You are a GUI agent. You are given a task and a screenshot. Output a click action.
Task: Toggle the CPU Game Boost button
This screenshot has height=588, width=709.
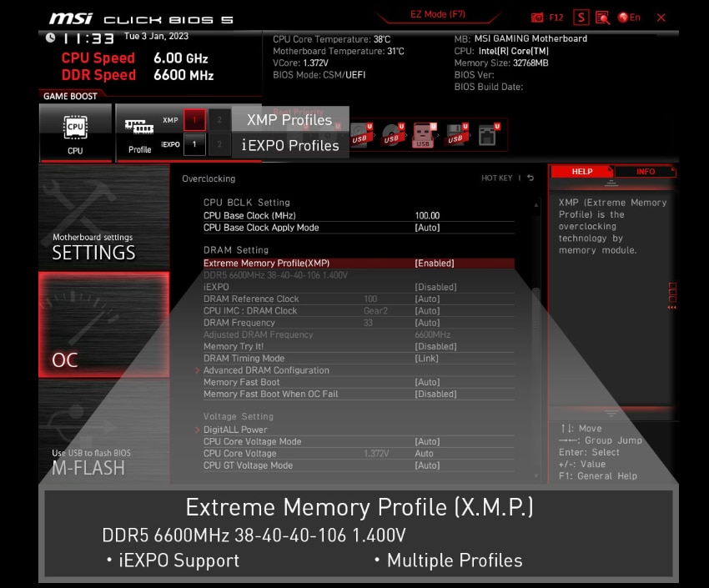tap(75, 133)
